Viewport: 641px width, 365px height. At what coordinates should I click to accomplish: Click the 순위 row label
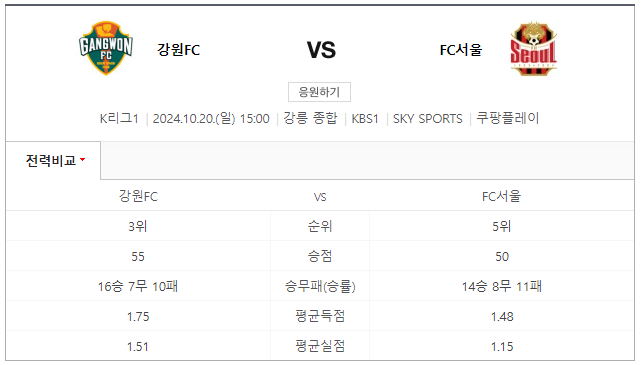(x=320, y=226)
